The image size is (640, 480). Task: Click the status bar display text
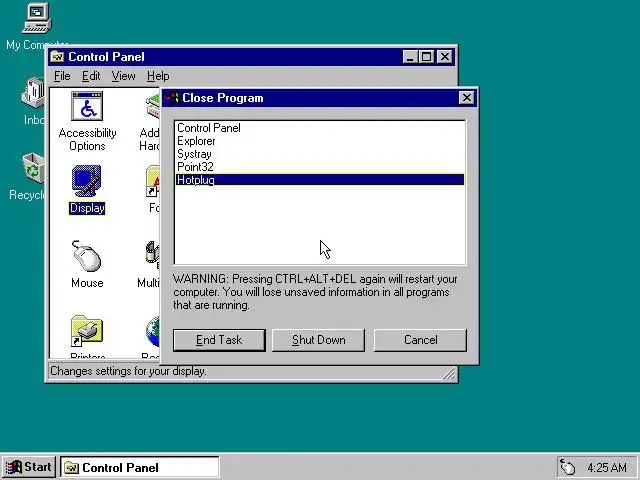(128, 371)
